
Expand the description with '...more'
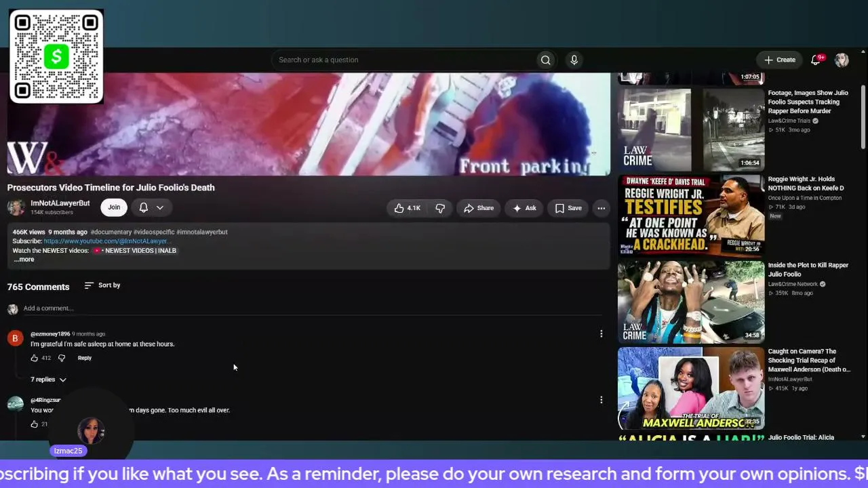[24, 260]
